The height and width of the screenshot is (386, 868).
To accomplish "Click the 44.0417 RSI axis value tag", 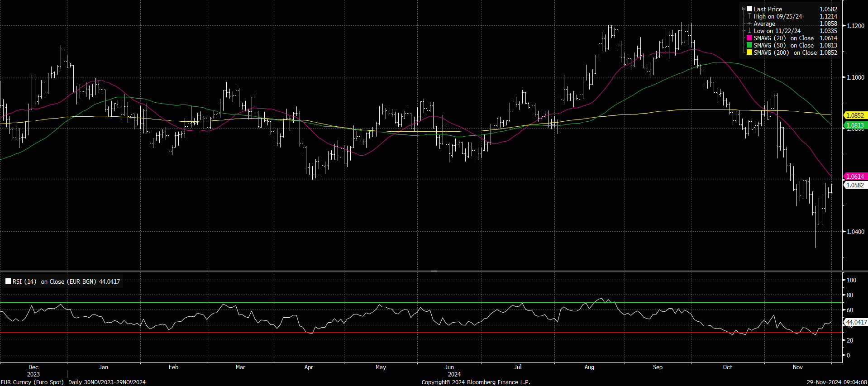I will (856, 322).
